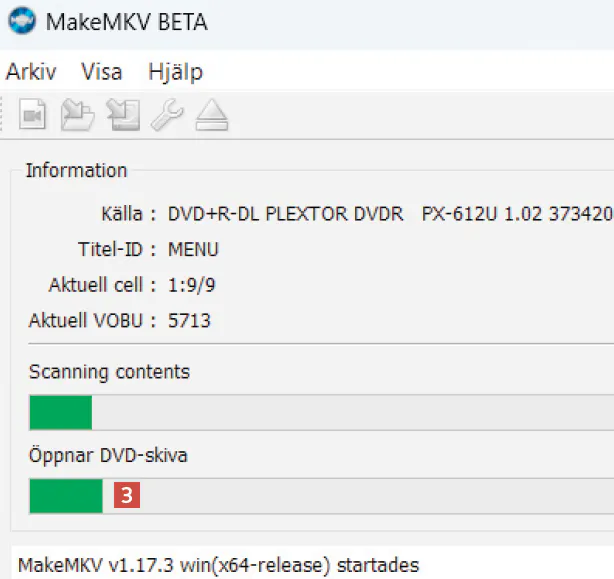Click the Scanning contents progress bar
This screenshot has width=614, height=579.
click(x=320, y=412)
